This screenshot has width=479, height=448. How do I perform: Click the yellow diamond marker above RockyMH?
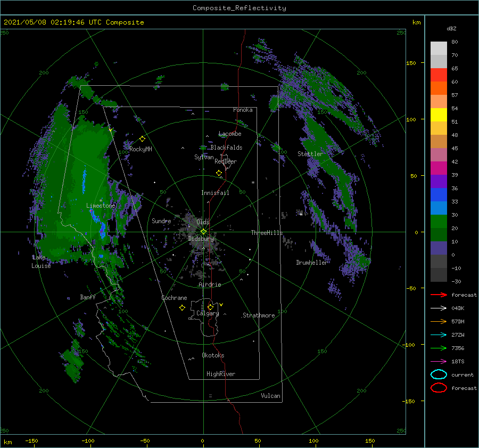pyautogui.click(x=142, y=139)
